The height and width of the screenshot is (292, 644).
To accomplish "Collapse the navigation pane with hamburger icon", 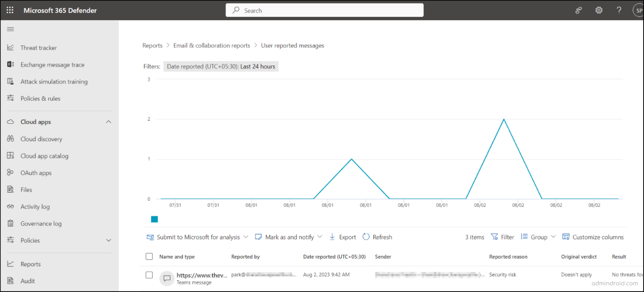I will click(10, 29).
